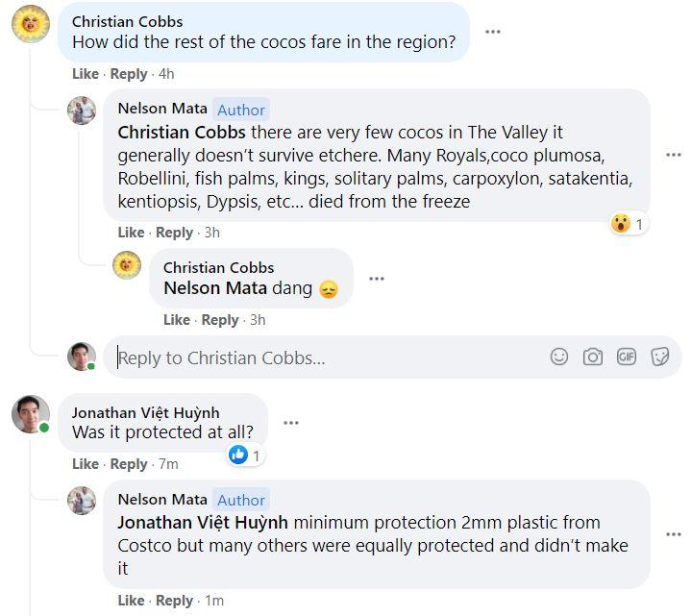Image resolution: width=691 pixels, height=616 pixels.
Task: Open the Jonathan Việt Huỳnh mention link
Action: pos(203,523)
